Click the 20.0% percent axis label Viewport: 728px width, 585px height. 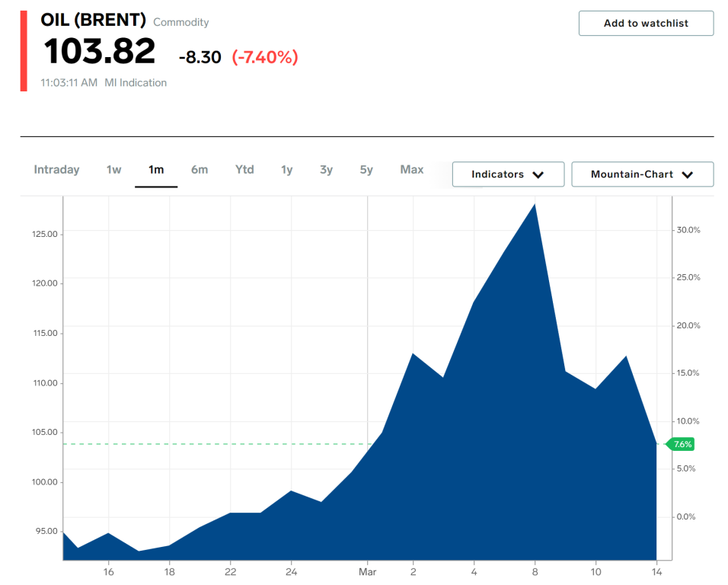tap(688, 325)
